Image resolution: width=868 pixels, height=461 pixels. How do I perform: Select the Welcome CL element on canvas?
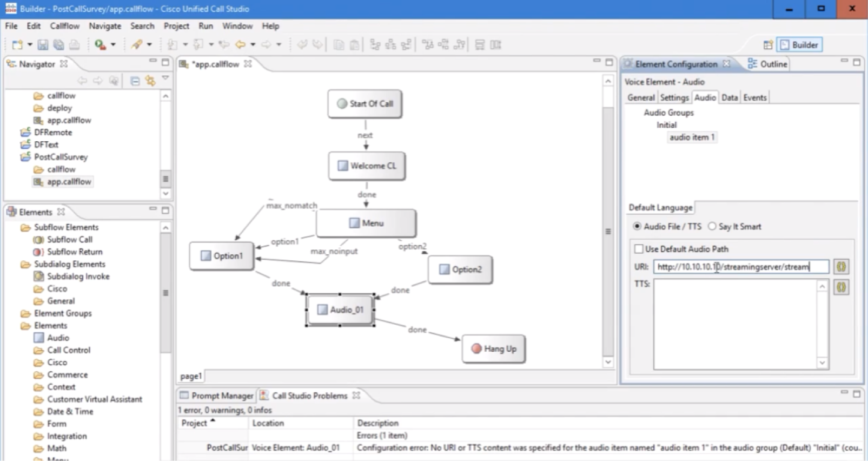[367, 166]
